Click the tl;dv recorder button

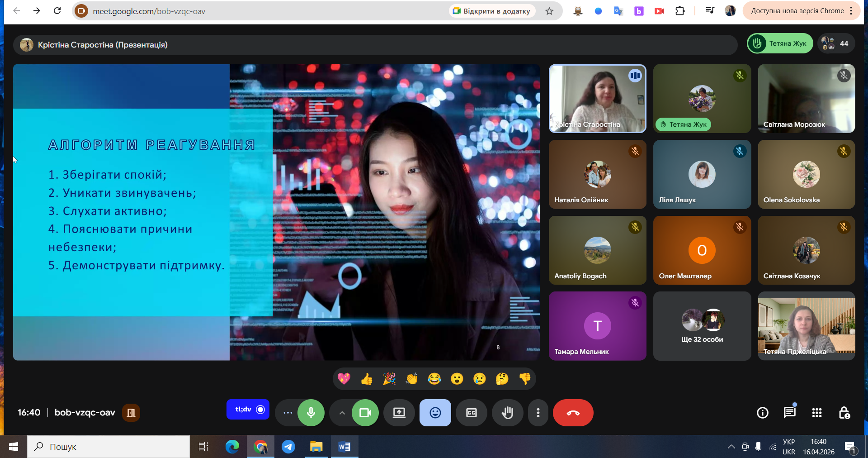pyautogui.click(x=248, y=410)
